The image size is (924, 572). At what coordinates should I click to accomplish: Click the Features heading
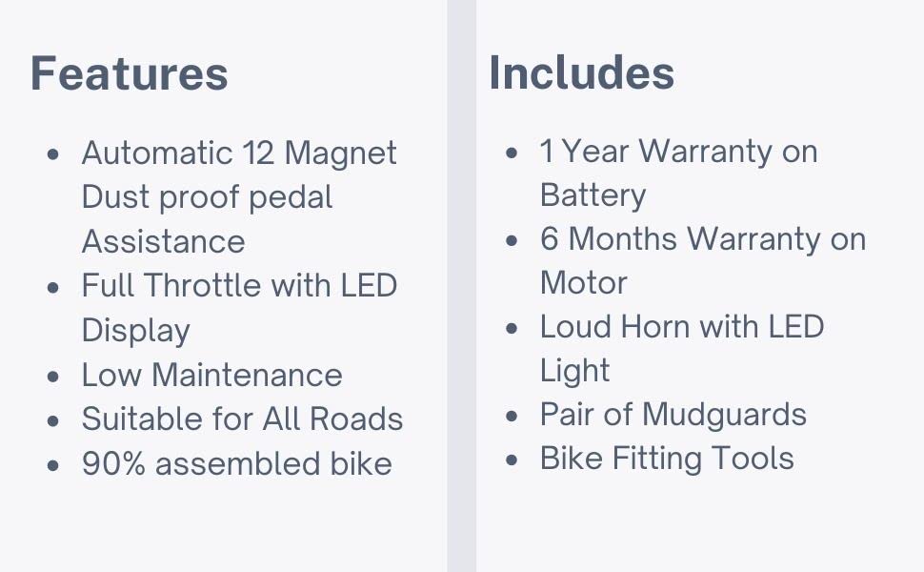click(130, 74)
